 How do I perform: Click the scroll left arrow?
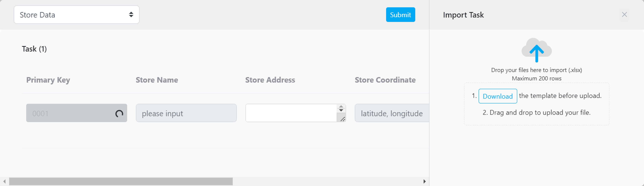pos(4,181)
